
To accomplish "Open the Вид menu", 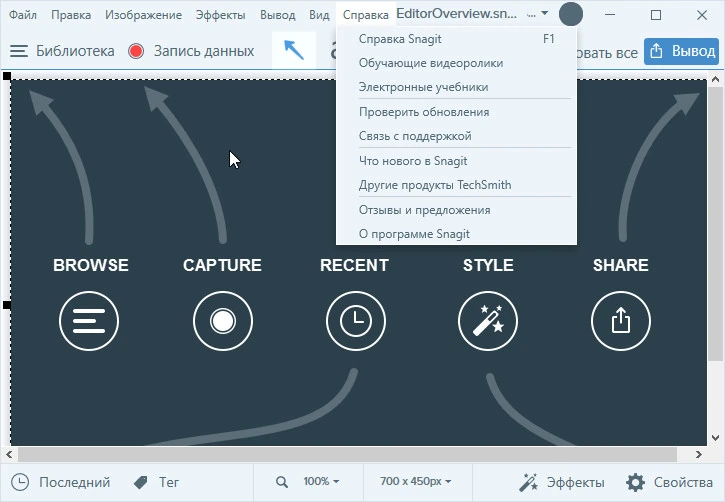I will (x=319, y=15).
